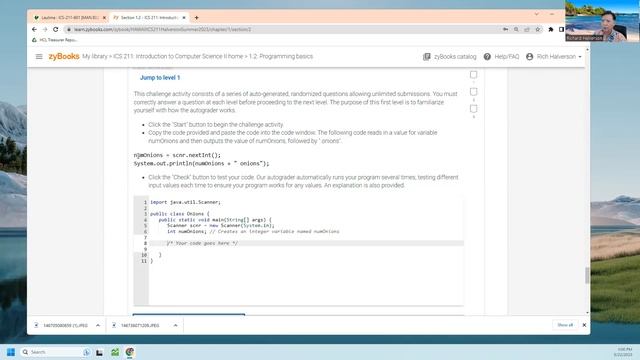Image resolution: width=640 pixels, height=360 pixels.
Task: Open zyBooks catalog link
Action: [455, 57]
